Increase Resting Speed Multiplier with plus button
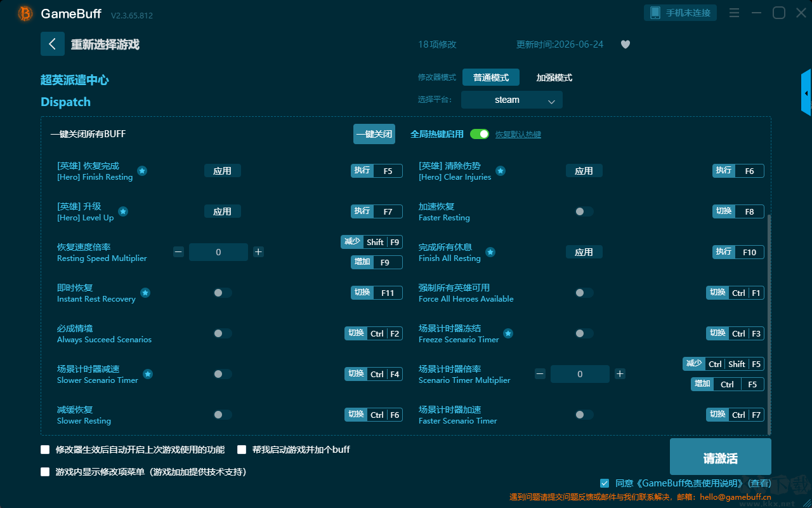 [258, 252]
